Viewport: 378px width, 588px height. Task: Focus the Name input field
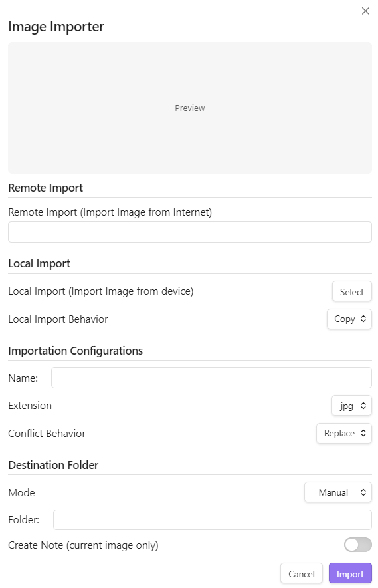(211, 378)
